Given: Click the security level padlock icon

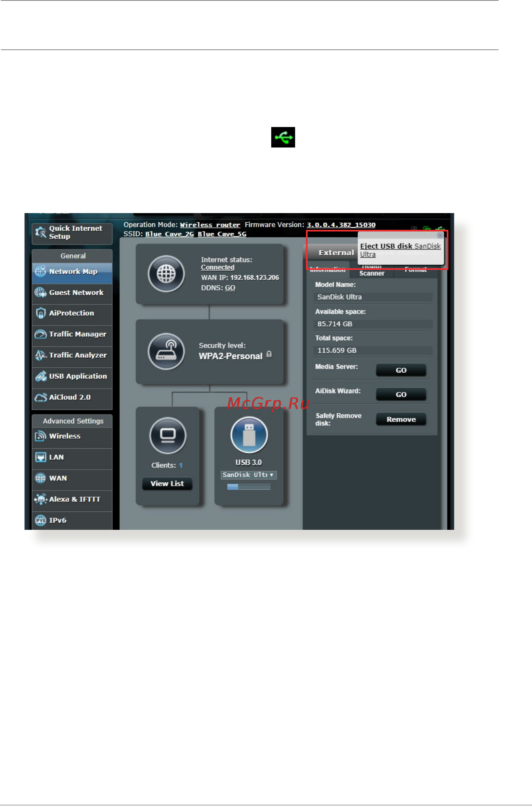Looking at the screenshot, I should point(269,354).
